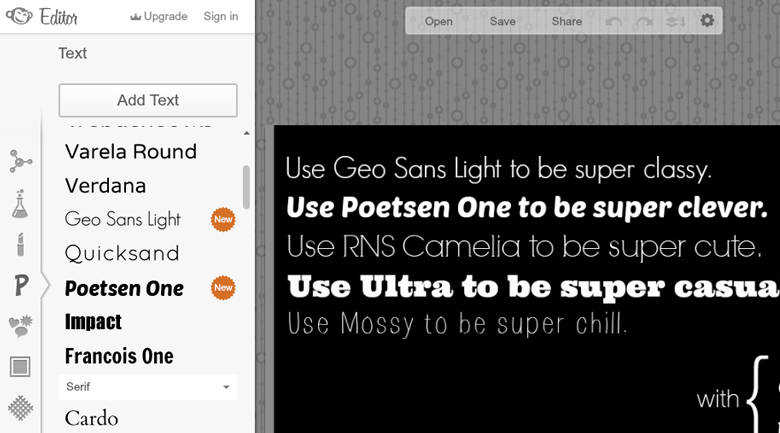Select the Text tool P icon
Viewport: 780px width, 433px height.
pos(20,286)
